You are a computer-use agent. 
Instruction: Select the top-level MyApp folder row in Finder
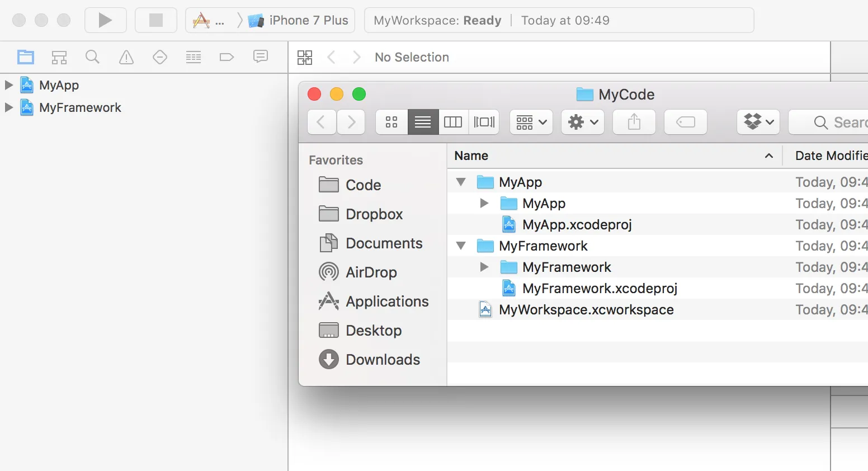pos(658,182)
